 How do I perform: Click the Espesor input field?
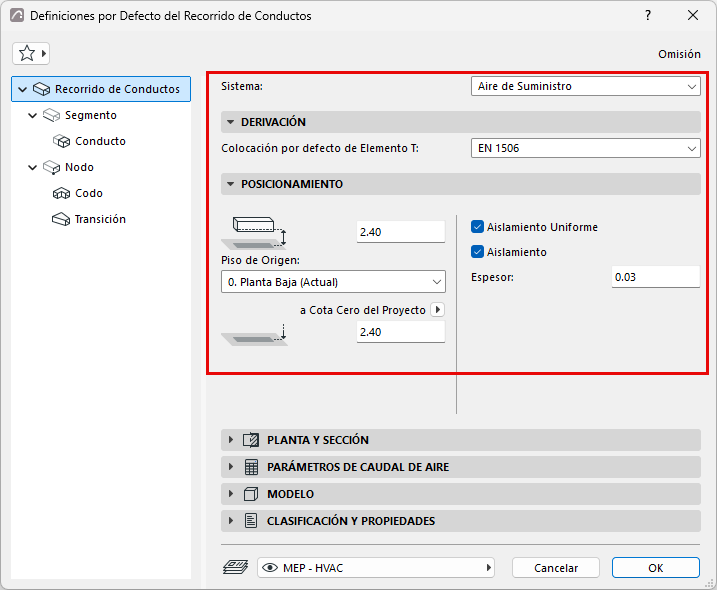656,277
